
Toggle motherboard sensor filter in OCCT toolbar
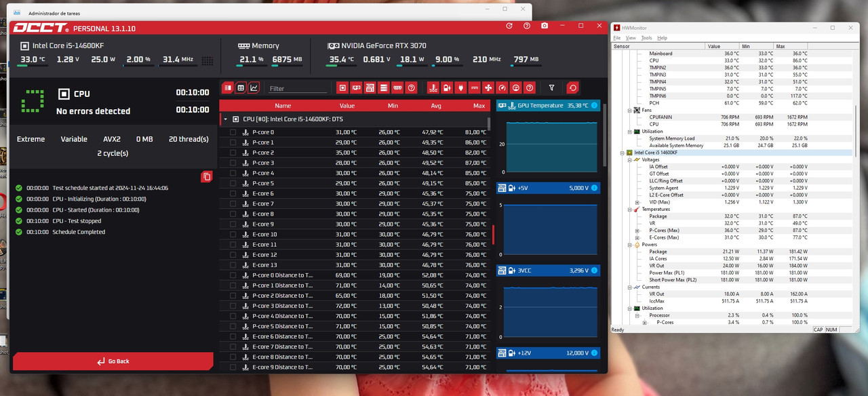(370, 88)
